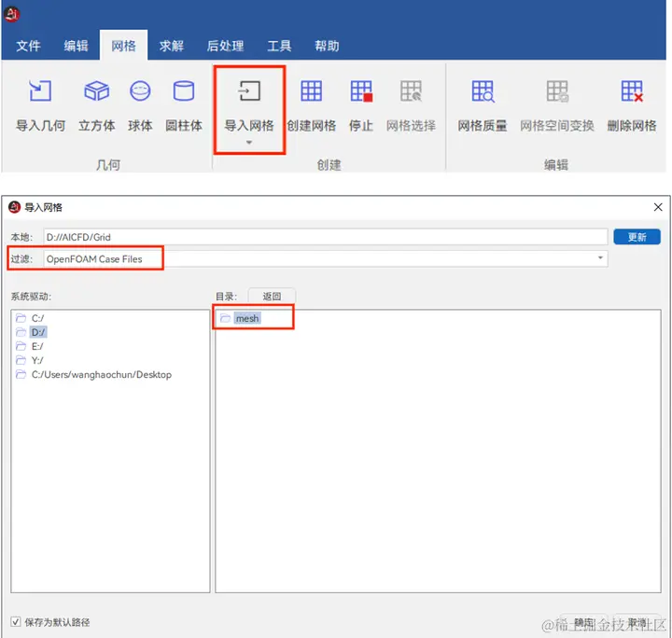Select the mesh folder in directory list
Viewport: 672px width, 638px height.
point(246,319)
